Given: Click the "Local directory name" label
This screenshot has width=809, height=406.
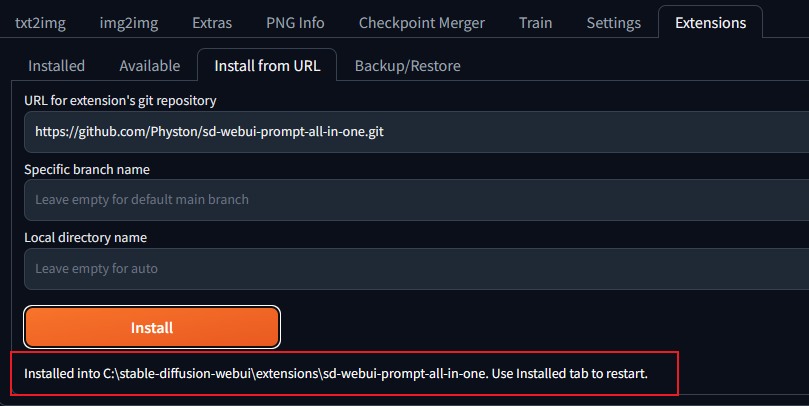Looking at the screenshot, I should [85, 238].
